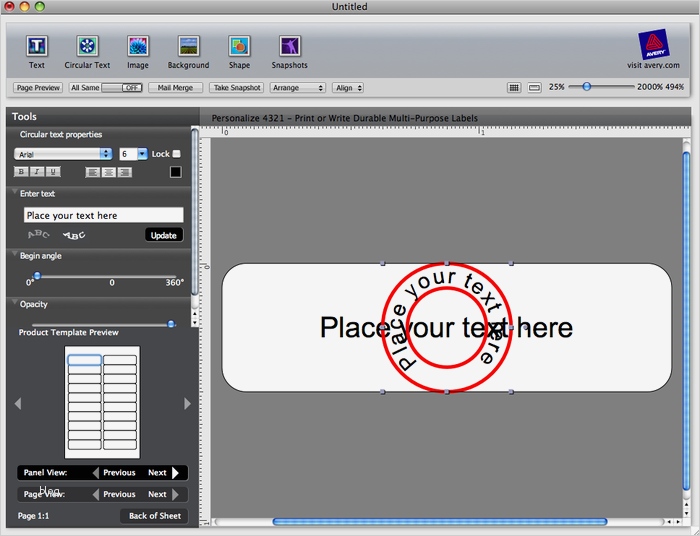Open the Arrange dropdown
700x536 pixels.
click(x=297, y=88)
